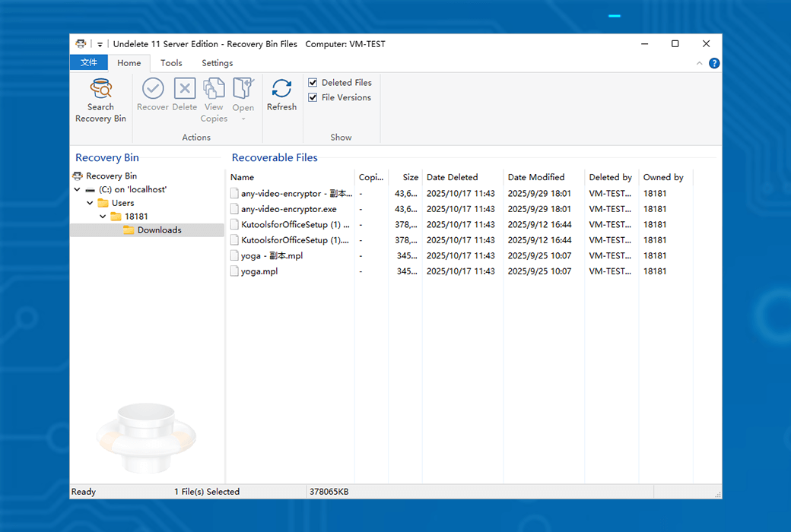Collapse the Users folder tree node
Screen dimensions: 791x532
(90, 204)
